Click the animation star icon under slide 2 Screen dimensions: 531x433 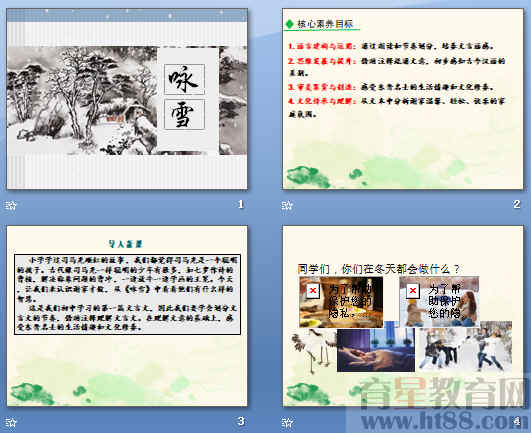(286, 205)
